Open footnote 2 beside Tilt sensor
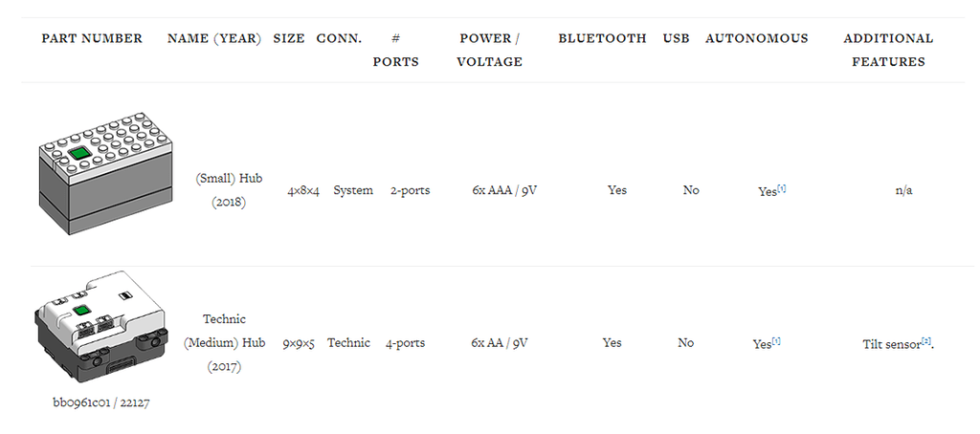The height and width of the screenshot is (434, 980). pyautogui.click(x=925, y=340)
